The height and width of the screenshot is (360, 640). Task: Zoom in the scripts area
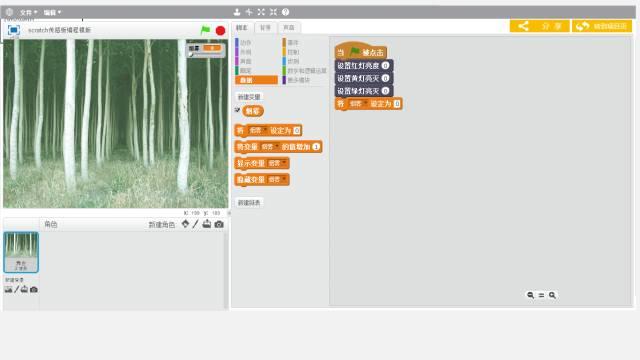(552, 295)
